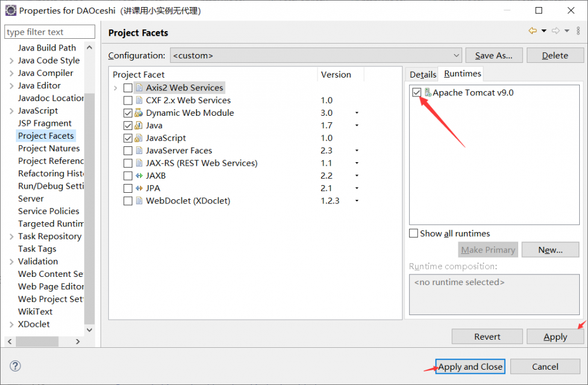Enable the JAX-RS REST Web Services checkbox

[x=128, y=163]
